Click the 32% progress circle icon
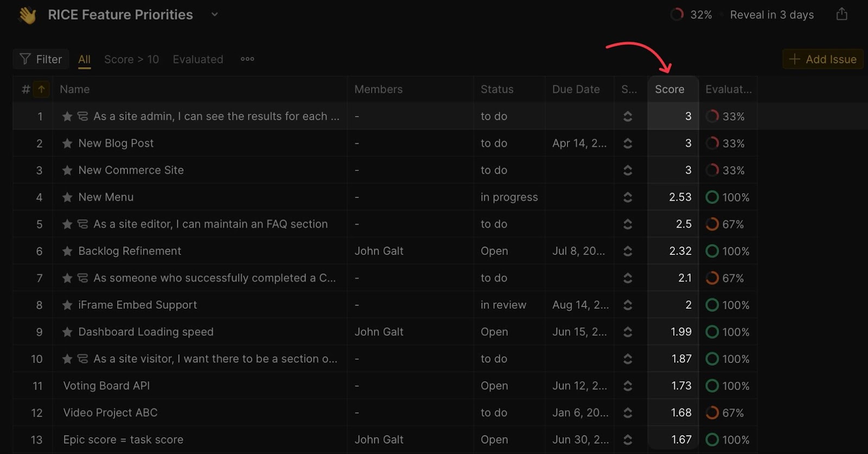The width and height of the screenshot is (868, 454). pos(676,15)
